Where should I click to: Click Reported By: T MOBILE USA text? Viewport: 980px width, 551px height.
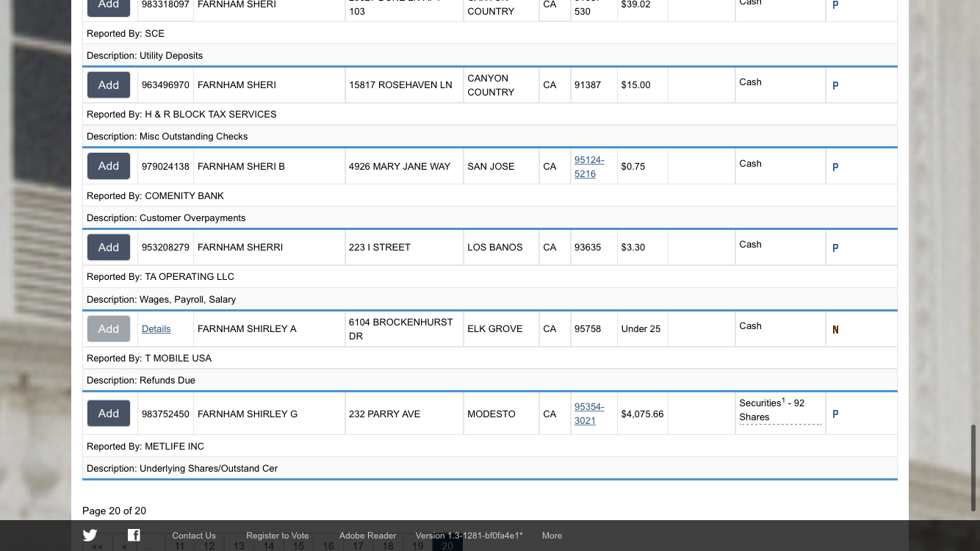coord(149,359)
